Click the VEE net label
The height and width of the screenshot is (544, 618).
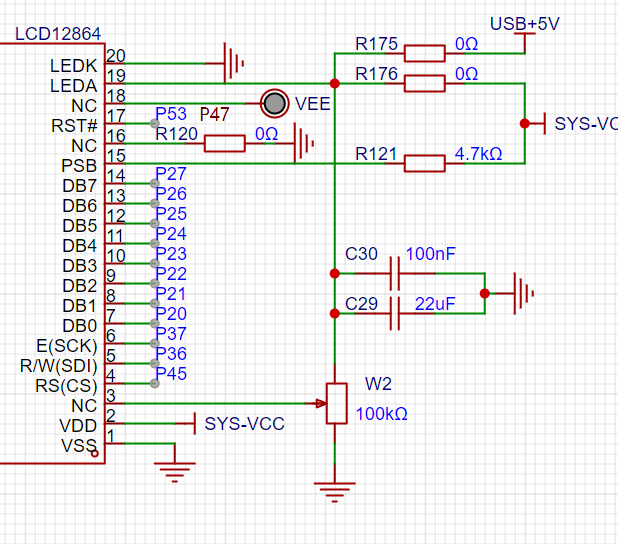(313, 104)
